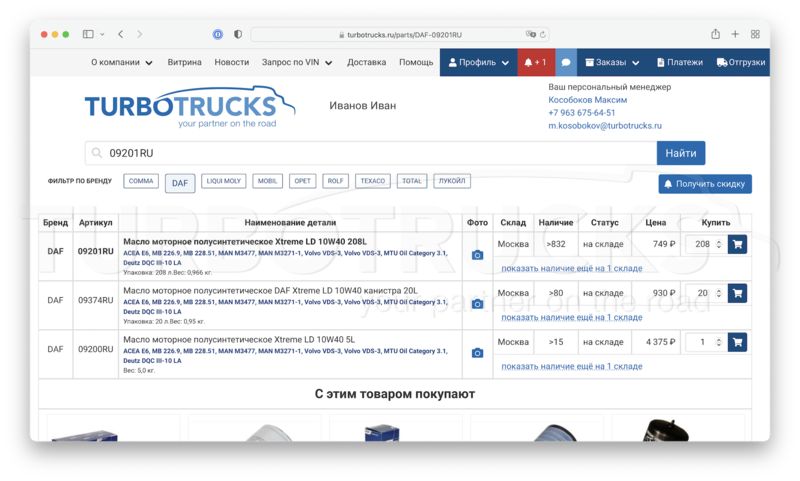Filter by OPET brand
Viewport: 800px width, 481px height.
[303, 181]
